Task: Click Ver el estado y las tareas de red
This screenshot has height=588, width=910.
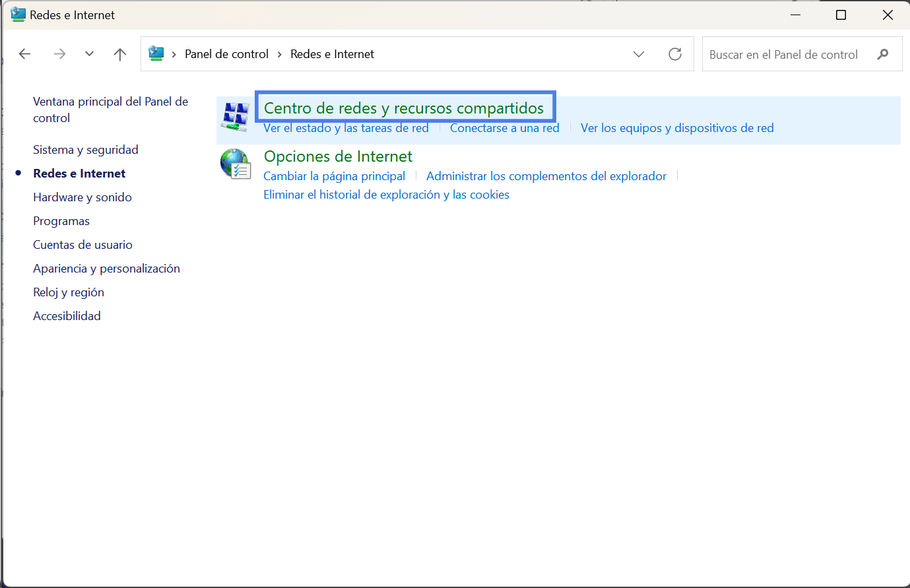Action: pos(346,128)
